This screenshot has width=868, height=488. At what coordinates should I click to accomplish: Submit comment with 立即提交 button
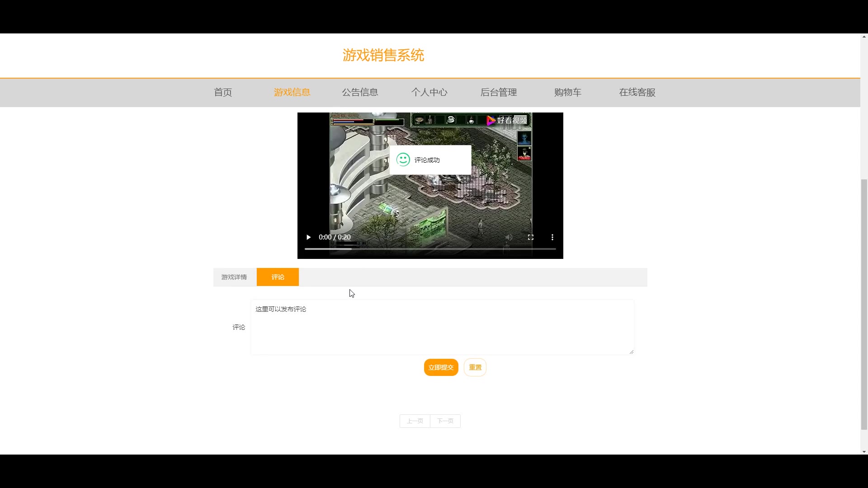(x=441, y=367)
